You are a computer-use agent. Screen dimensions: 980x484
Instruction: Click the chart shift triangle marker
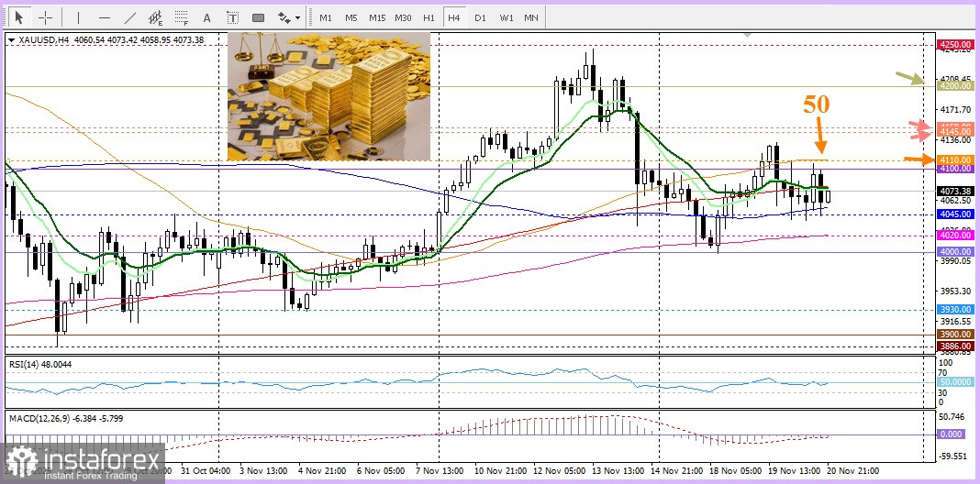pyautogui.click(x=748, y=35)
